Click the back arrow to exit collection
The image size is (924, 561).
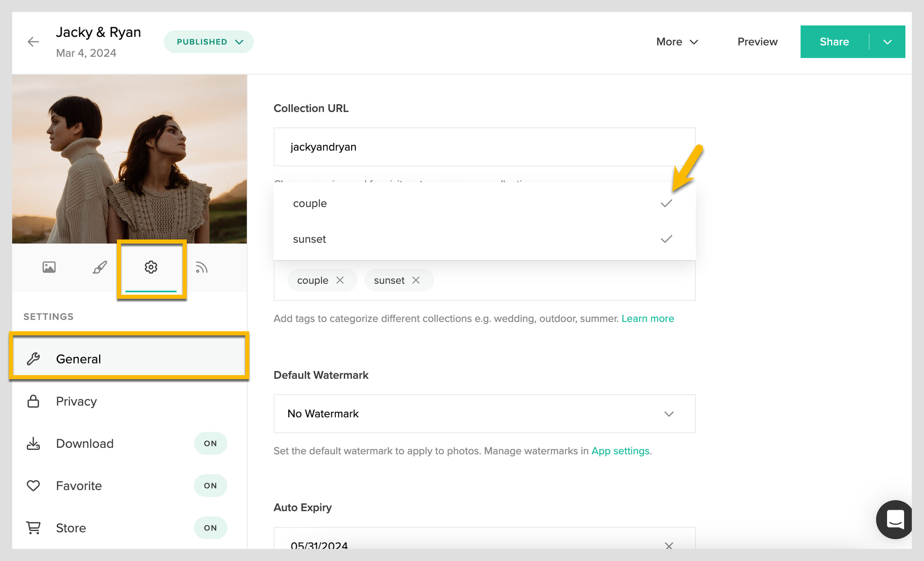click(33, 42)
